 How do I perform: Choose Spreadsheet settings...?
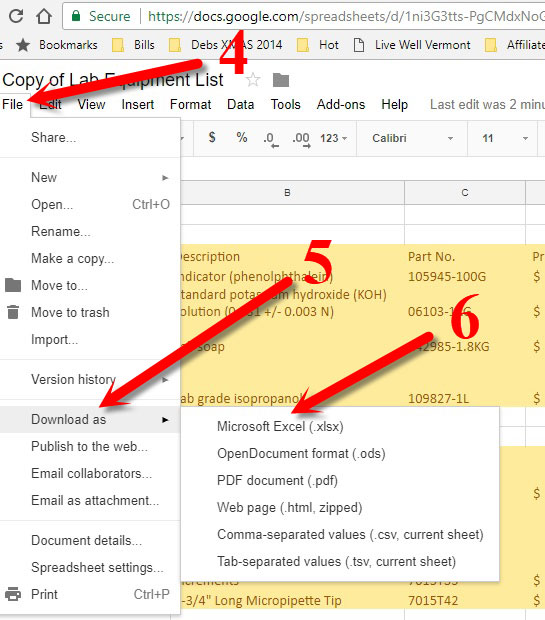pos(90,567)
